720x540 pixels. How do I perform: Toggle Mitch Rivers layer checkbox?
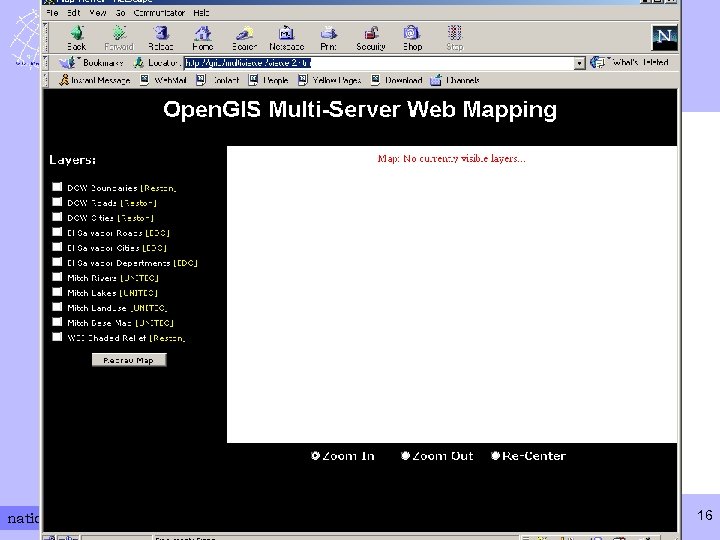pos(57,277)
